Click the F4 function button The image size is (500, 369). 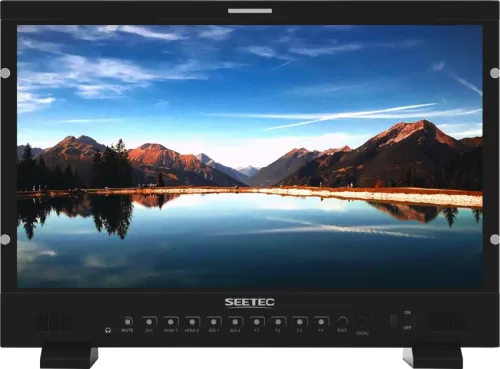click(x=321, y=322)
